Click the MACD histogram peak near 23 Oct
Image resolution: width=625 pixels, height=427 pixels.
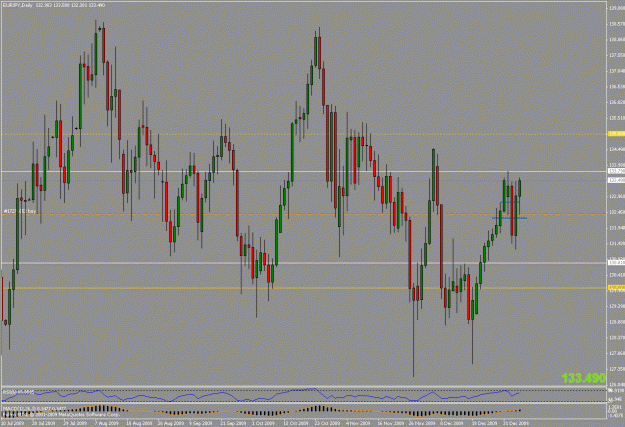point(320,408)
